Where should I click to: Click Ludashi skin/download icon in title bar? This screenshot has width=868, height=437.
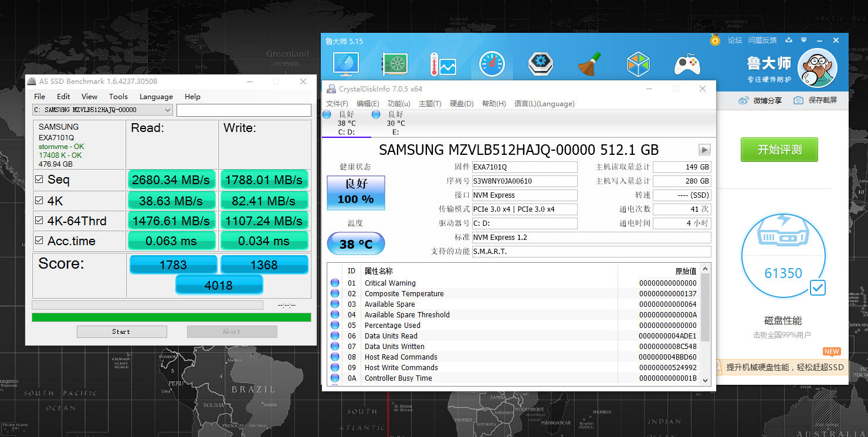pyautogui.click(x=789, y=40)
